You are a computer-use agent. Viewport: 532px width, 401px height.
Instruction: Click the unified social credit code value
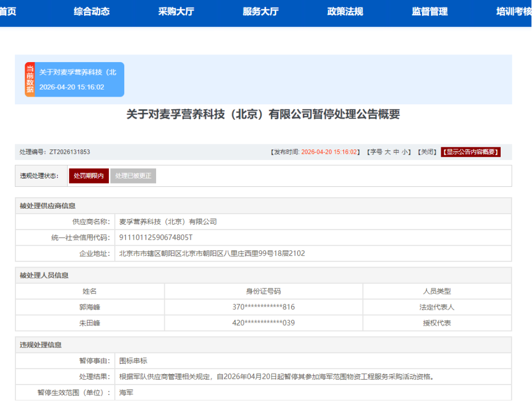(156, 238)
